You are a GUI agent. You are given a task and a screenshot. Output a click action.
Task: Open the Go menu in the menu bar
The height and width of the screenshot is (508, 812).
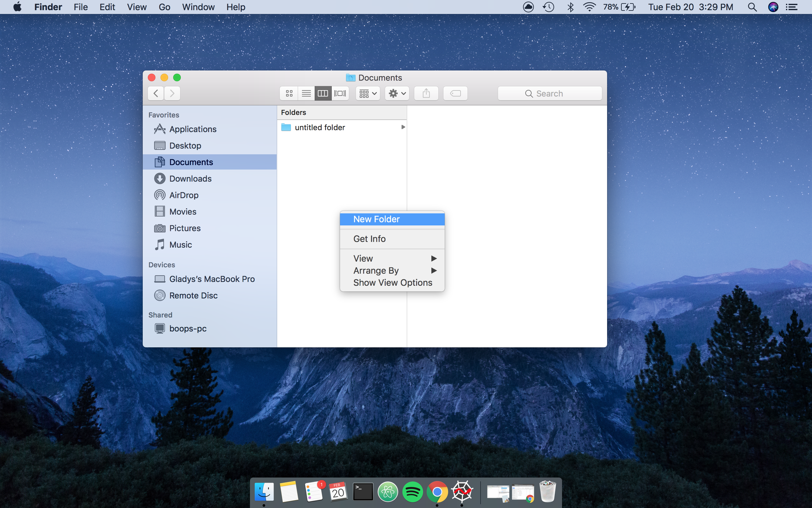(x=164, y=7)
